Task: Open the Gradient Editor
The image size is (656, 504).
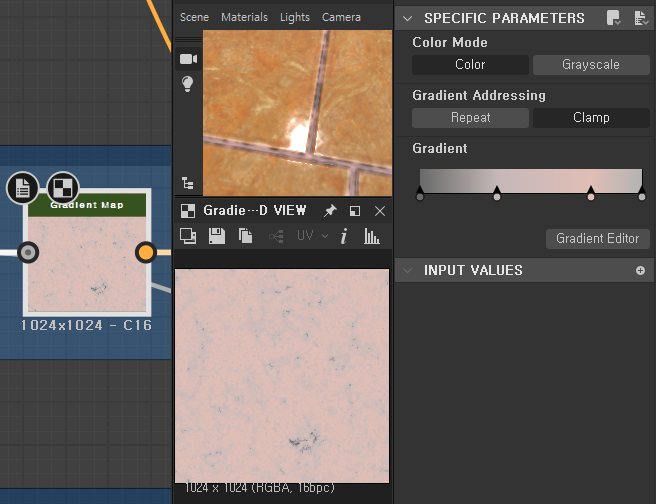Action: (x=597, y=238)
